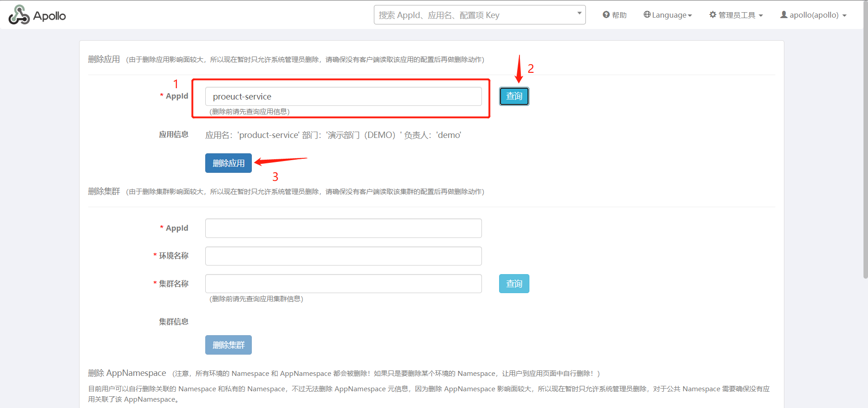Click into the 集群名称 input field
This screenshot has width=868, height=408.
pyautogui.click(x=343, y=284)
